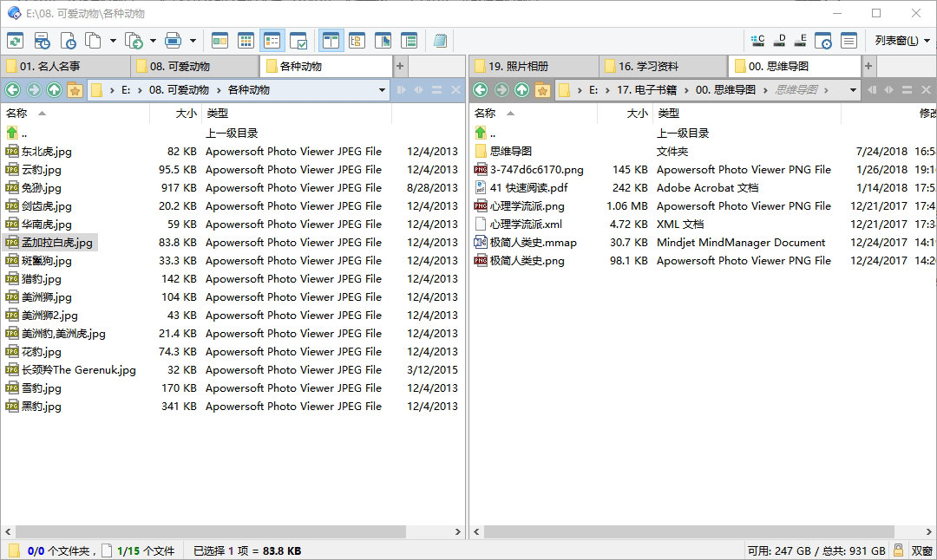Image resolution: width=937 pixels, height=560 pixels.
Task: Open the notes scratchpad toolbar icon
Action: [441, 40]
